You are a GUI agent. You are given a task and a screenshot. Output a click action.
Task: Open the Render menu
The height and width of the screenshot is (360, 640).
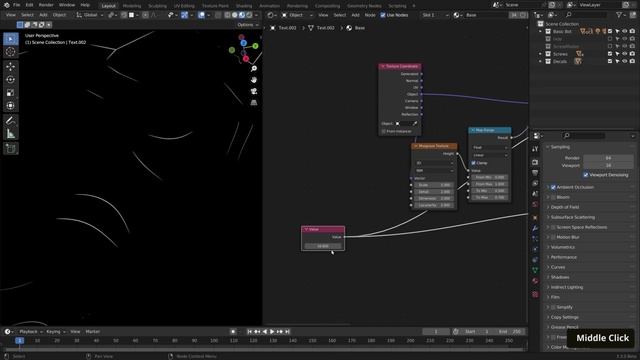pyautogui.click(x=46, y=5)
